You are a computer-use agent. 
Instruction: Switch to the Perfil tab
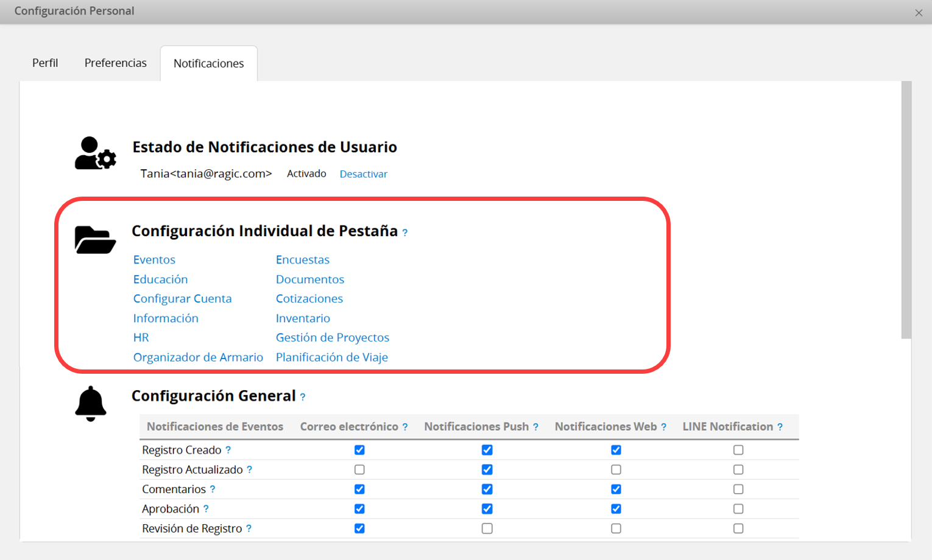[x=45, y=63]
